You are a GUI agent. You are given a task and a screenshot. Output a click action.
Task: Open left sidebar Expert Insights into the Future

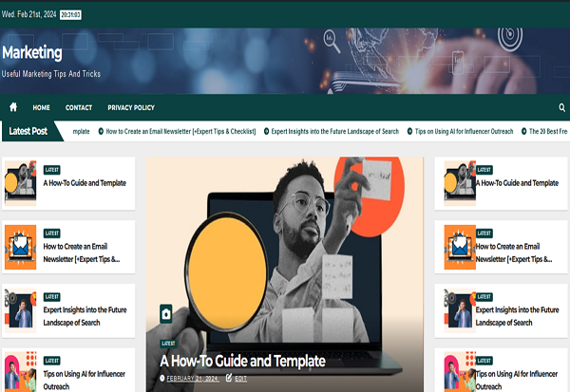(85, 316)
